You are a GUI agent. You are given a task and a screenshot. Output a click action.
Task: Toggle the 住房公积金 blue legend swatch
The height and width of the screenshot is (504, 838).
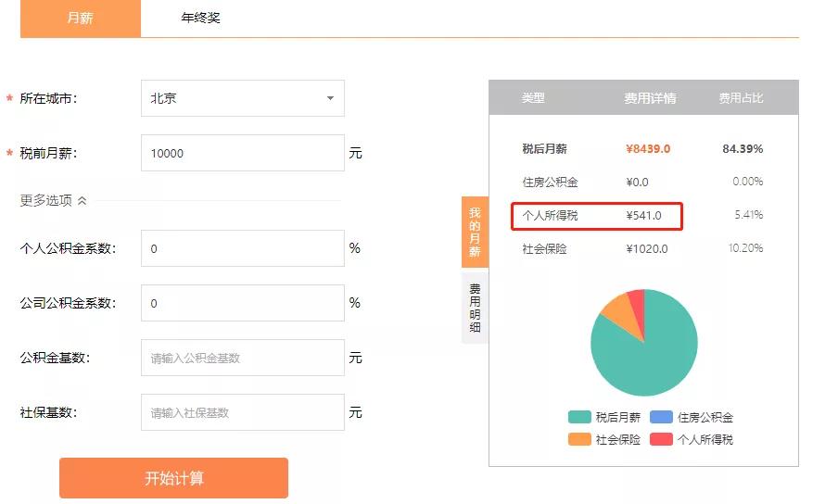point(661,418)
